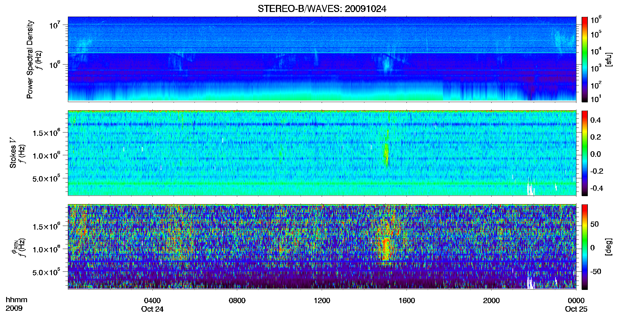Pick the Stokes V color bar
The height and width of the screenshot is (332, 644).
click(x=585, y=153)
